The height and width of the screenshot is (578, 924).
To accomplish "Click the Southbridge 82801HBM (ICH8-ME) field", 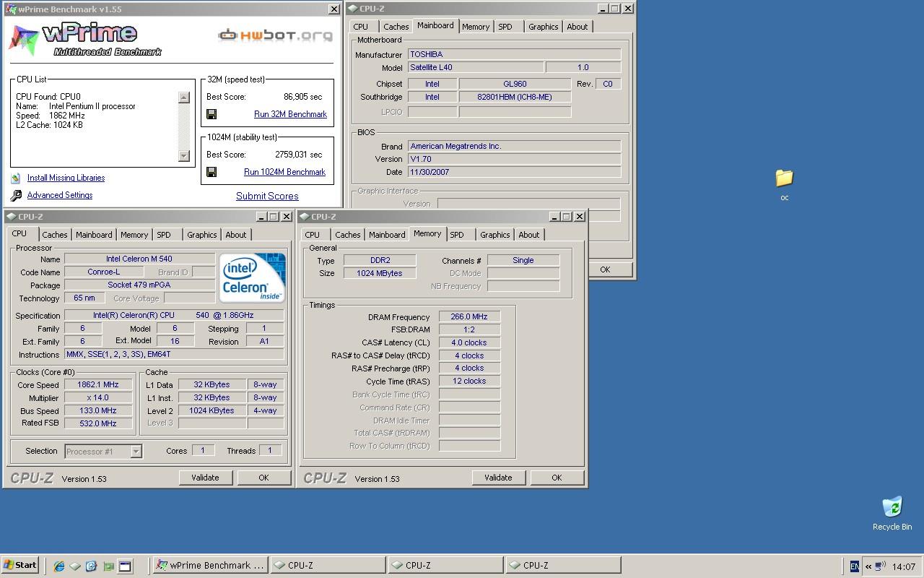I will (x=515, y=97).
